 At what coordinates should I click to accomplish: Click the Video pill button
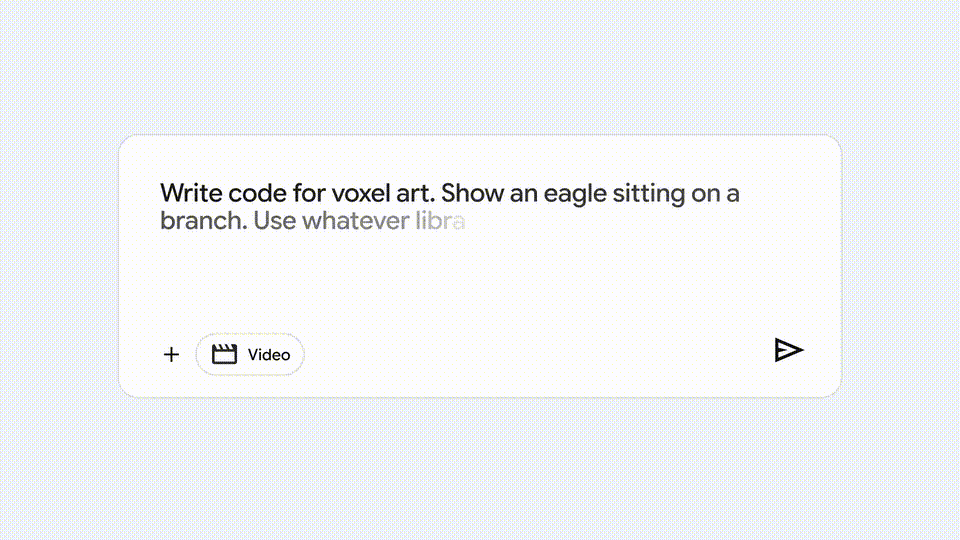pyautogui.click(x=250, y=354)
